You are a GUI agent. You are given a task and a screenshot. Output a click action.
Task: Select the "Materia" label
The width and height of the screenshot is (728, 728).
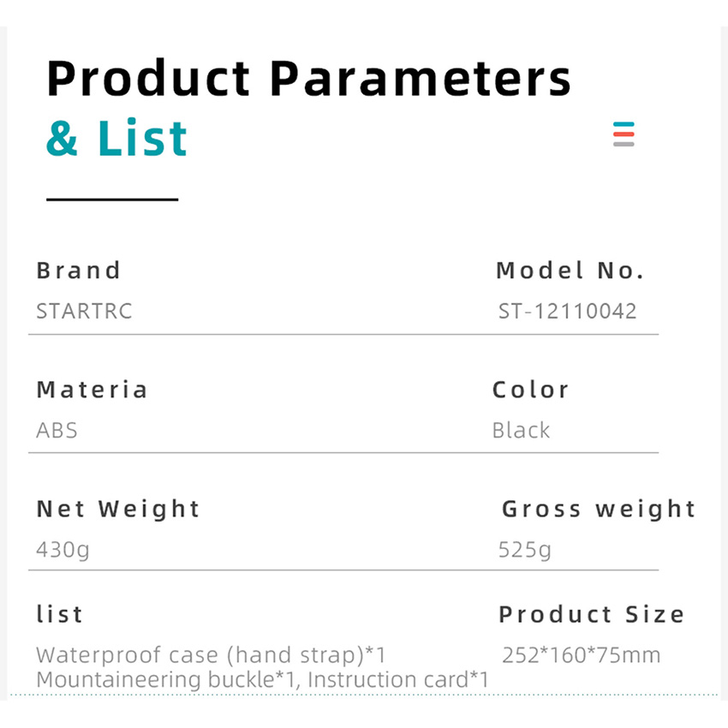tap(92, 390)
